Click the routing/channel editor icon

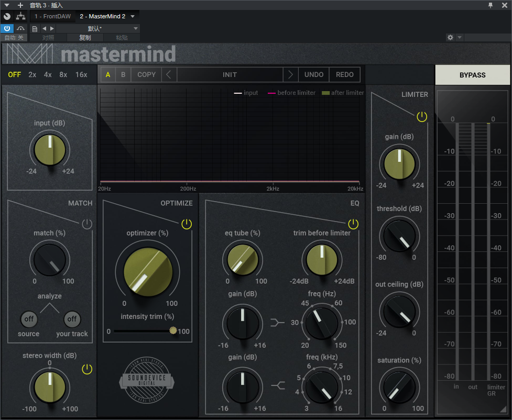[x=20, y=16]
